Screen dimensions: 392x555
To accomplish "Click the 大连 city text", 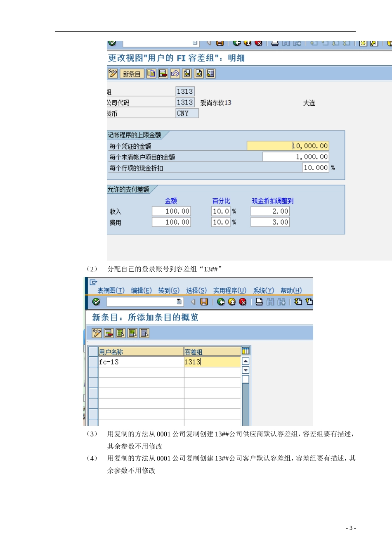I will [309, 103].
